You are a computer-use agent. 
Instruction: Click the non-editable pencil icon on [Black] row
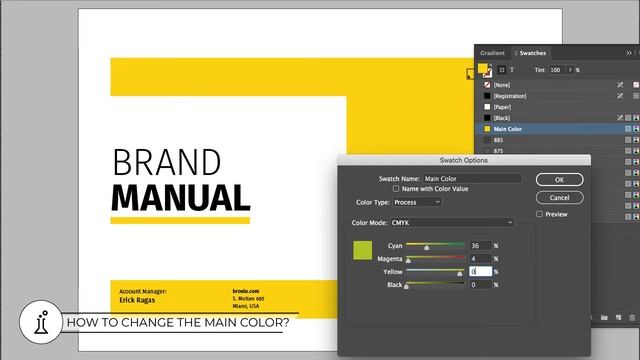[x=620, y=118]
